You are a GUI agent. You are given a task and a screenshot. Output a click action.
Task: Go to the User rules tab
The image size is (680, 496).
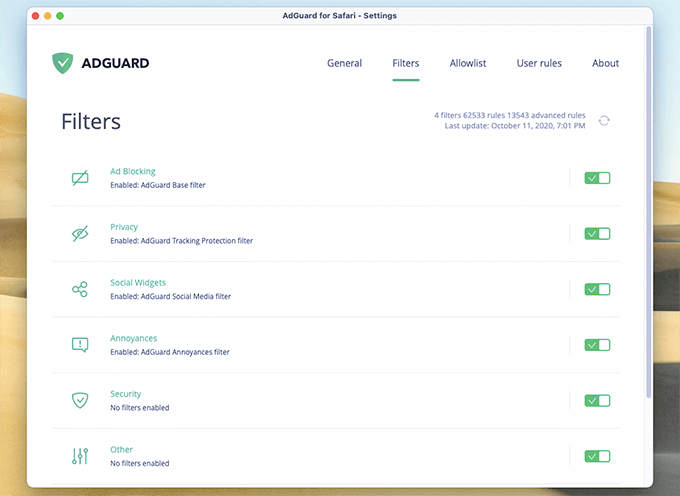(539, 63)
